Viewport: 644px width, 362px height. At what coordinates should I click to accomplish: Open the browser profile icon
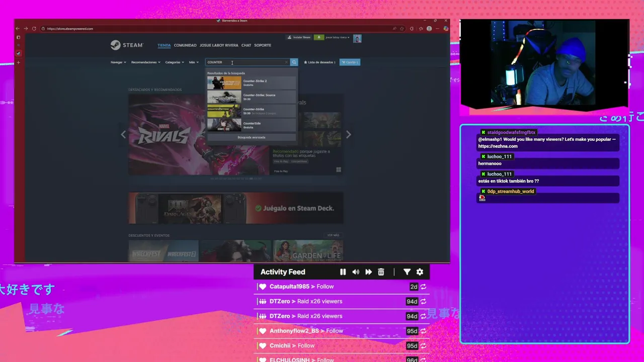(x=429, y=29)
